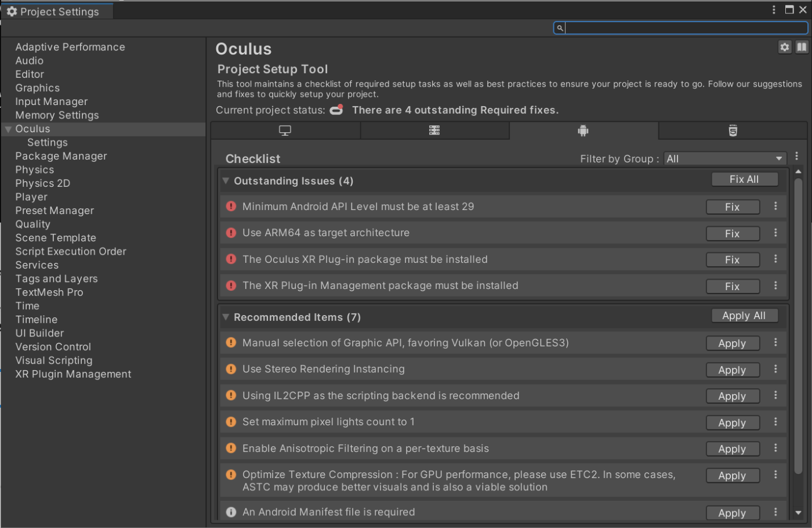Fix the ARM64 target architecture issue
The height and width of the screenshot is (528, 812).
[x=733, y=233]
